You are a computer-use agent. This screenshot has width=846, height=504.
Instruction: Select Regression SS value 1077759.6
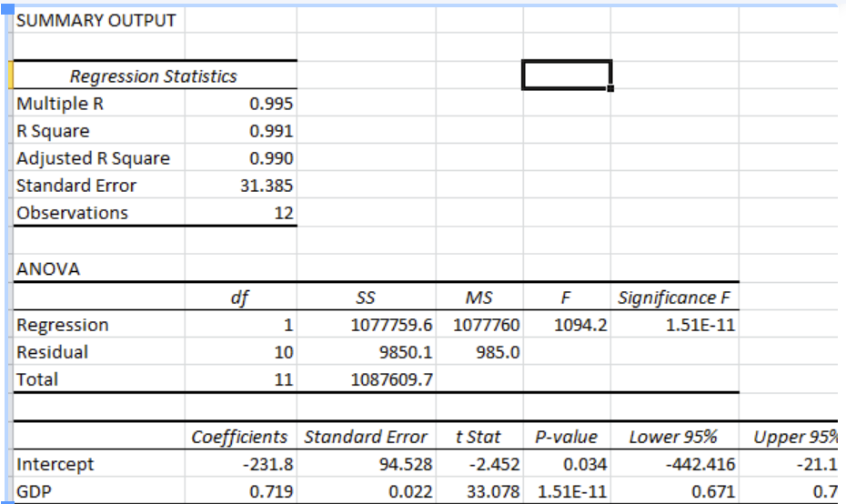[367, 325]
